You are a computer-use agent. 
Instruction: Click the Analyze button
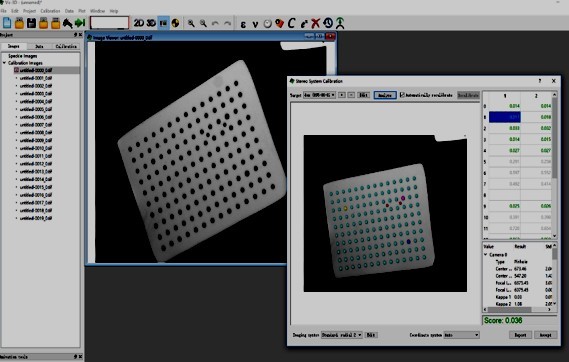[x=385, y=95]
